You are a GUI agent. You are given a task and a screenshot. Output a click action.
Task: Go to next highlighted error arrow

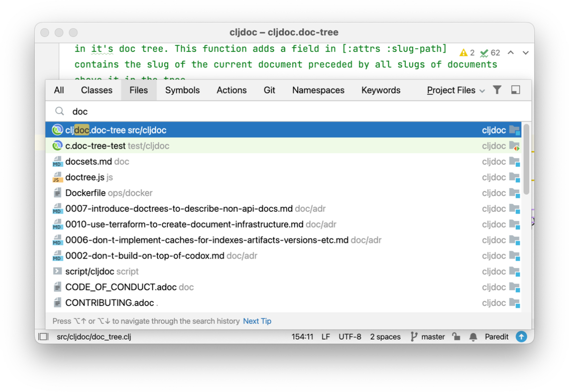(x=525, y=53)
